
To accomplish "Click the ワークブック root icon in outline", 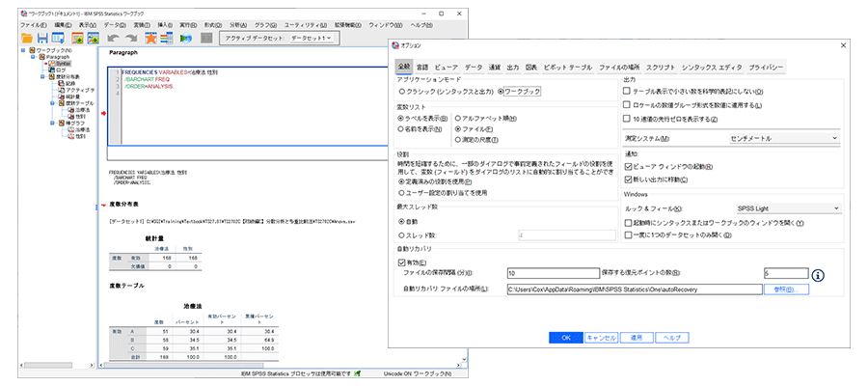I will tap(33, 50).
